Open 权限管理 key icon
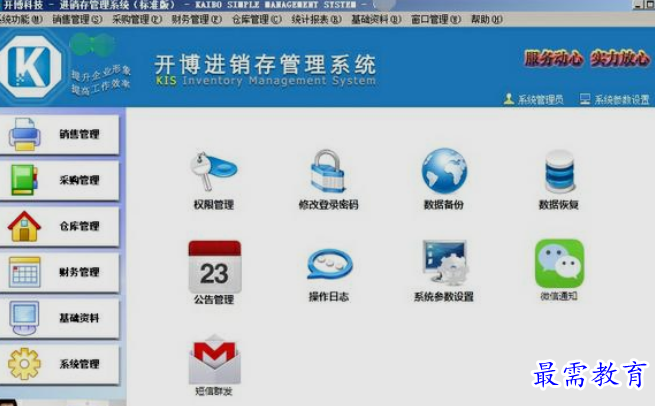 (213, 171)
